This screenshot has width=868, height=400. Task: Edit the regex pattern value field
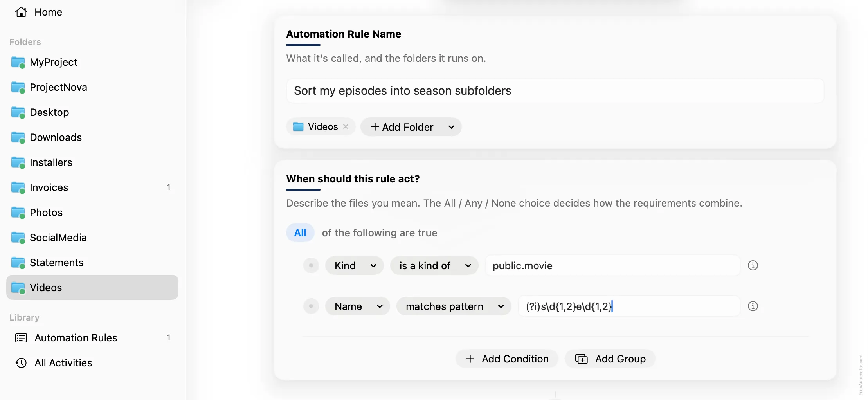pyautogui.click(x=629, y=306)
